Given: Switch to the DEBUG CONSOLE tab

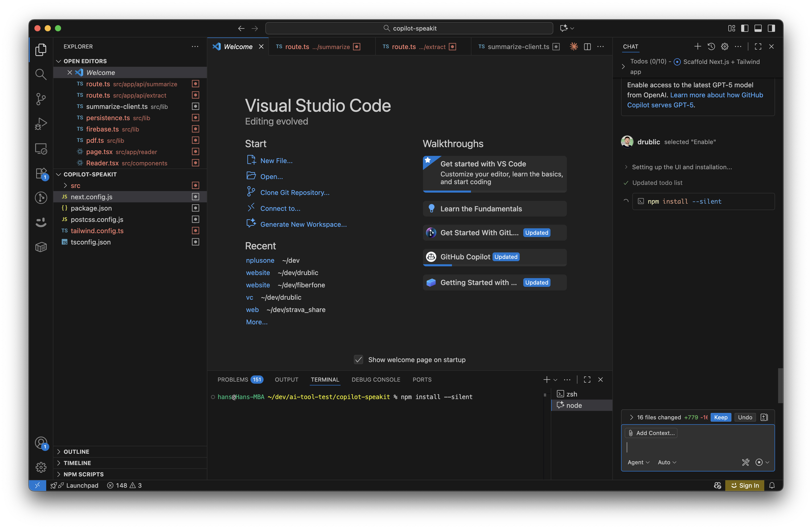Looking at the screenshot, I should 376,380.
